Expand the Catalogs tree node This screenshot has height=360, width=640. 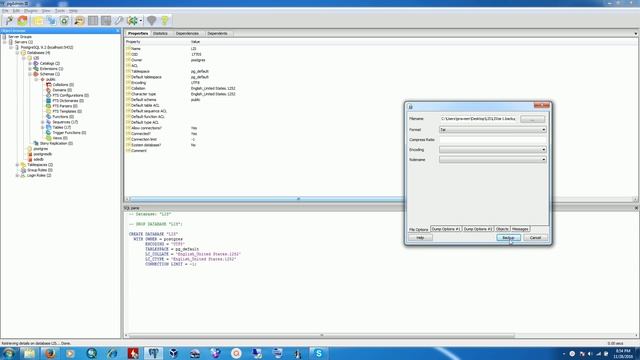point(30,63)
